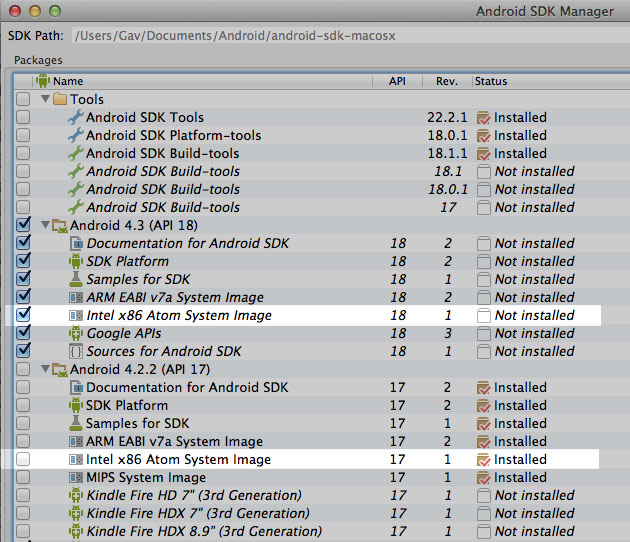Uncheck API 18 Intel x86 Atom System Image
This screenshot has height=542, width=630.
point(23,316)
